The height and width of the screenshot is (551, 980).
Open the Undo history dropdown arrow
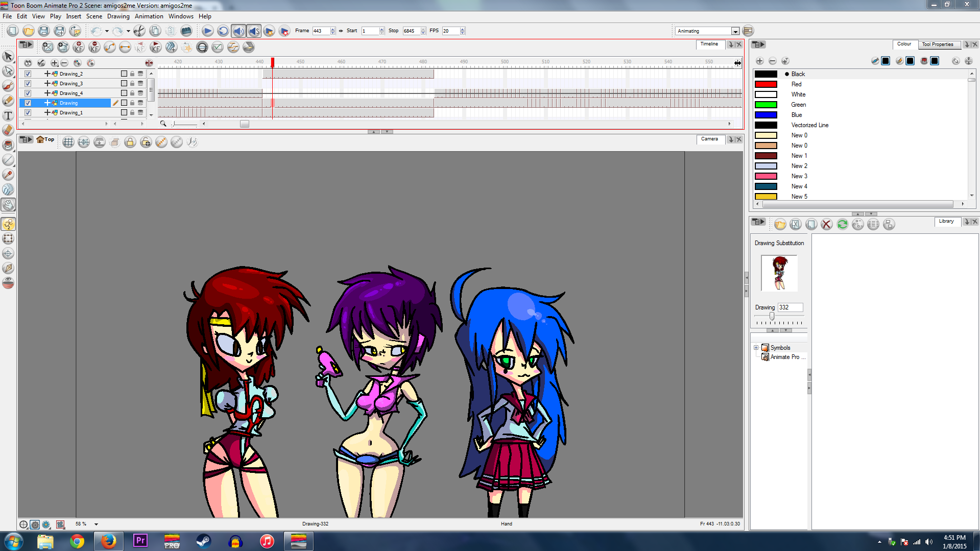[107, 31]
